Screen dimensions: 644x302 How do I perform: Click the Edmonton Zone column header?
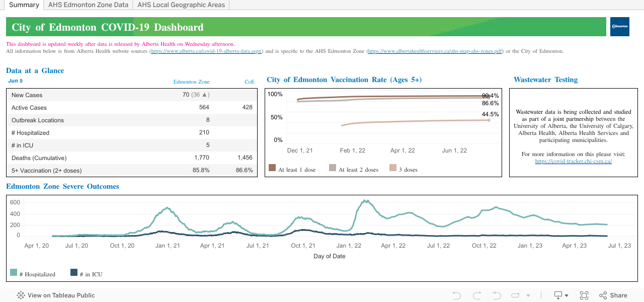pos(191,82)
